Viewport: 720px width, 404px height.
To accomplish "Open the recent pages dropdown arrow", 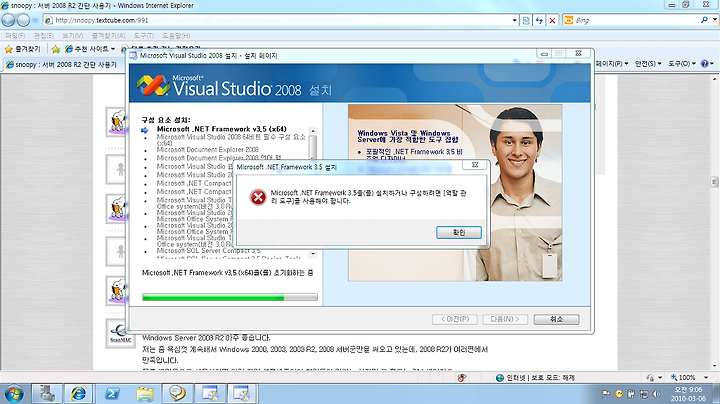I will 35,20.
